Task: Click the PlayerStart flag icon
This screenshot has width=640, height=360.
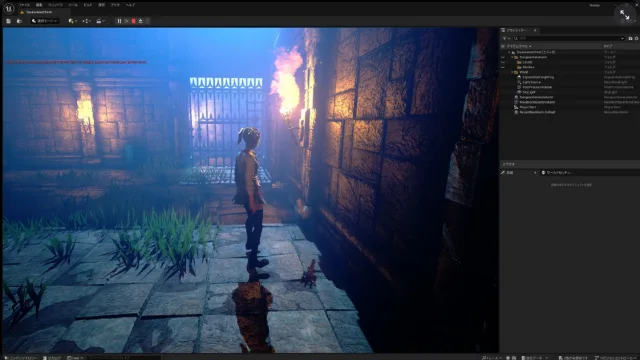Action: [516, 107]
